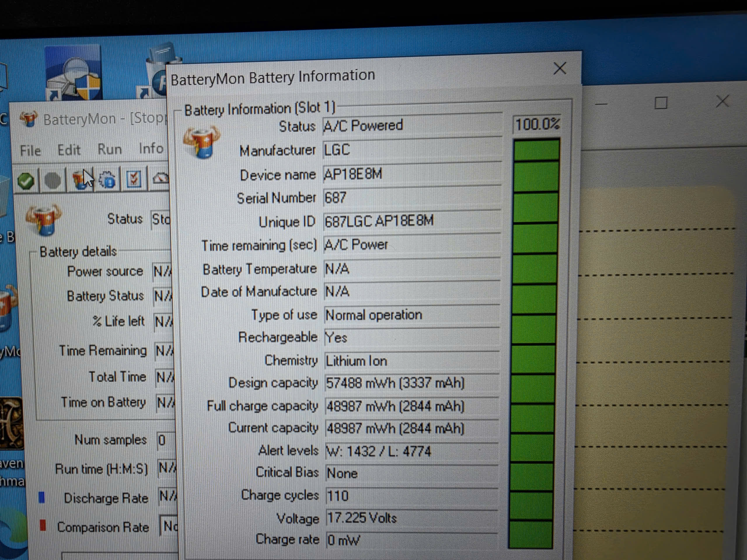Click the green checkmark Start toolbar icon
The image size is (747, 560).
(26, 181)
